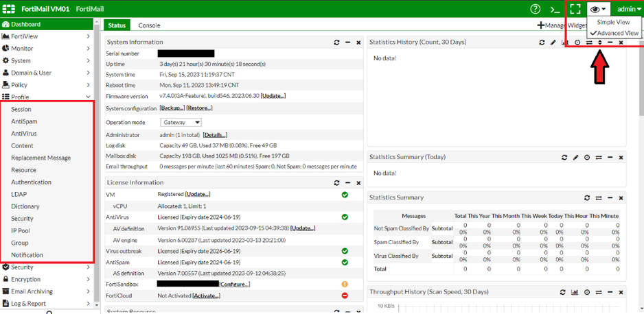Expand the Email Archiving menu
644x314 pixels.
[x=46, y=291]
